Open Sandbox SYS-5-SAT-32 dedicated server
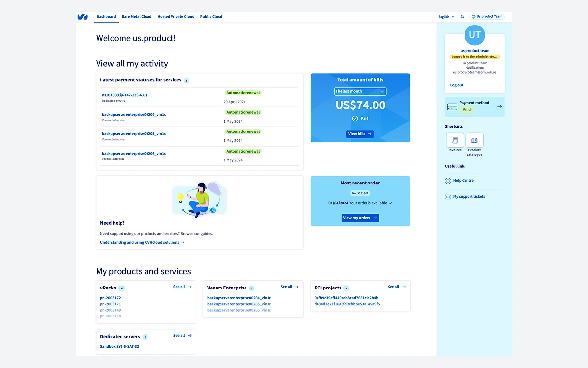This screenshot has height=368, width=588. point(120,347)
